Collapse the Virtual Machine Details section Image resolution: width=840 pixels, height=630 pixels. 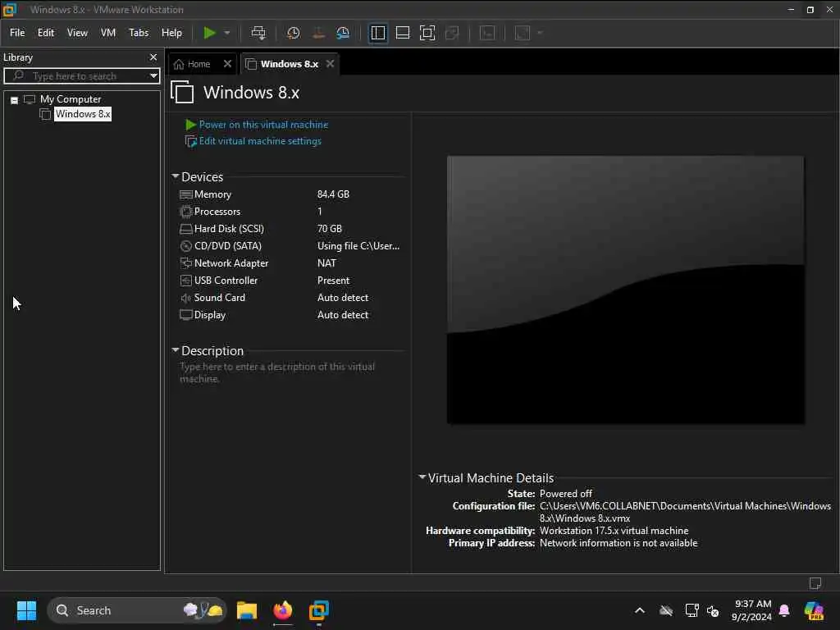pyautogui.click(x=422, y=477)
